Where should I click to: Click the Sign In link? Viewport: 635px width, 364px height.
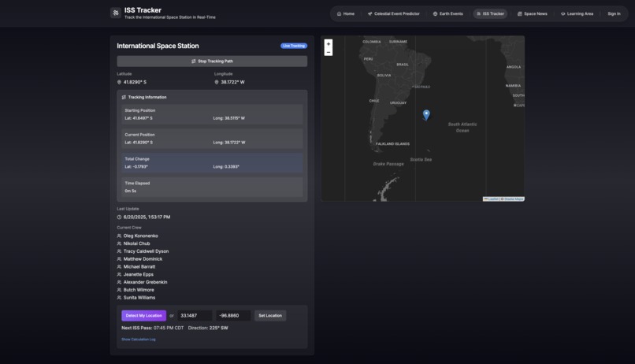pyautogui.click(x=614, y=13)
